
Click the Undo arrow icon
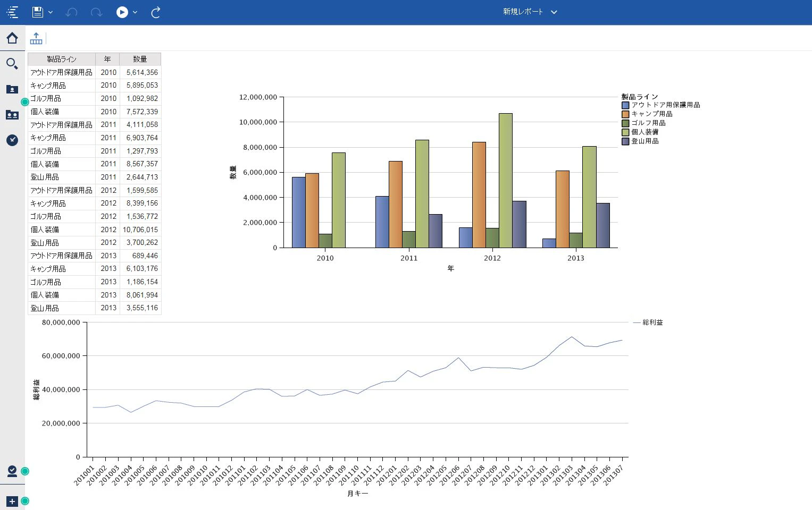tap(71, 12)
